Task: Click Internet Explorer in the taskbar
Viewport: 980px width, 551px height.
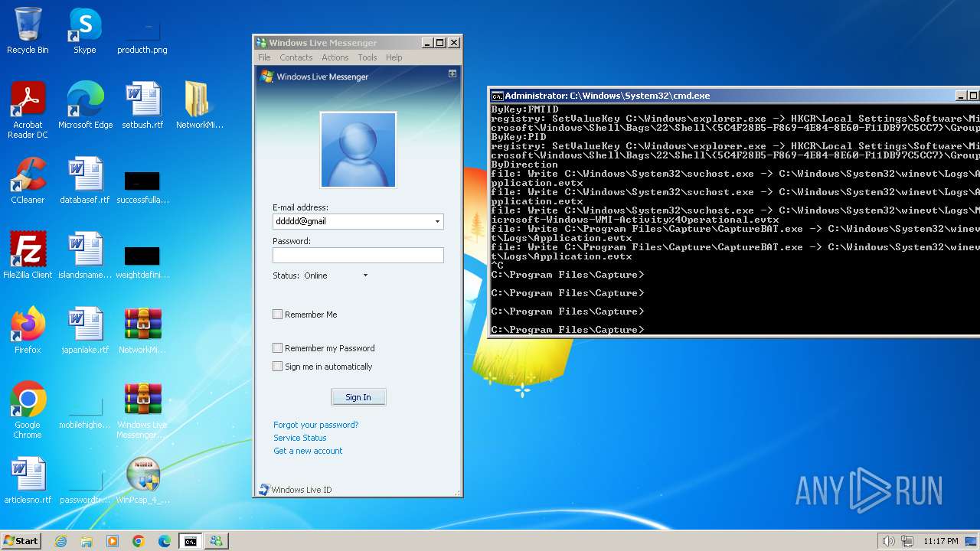Action: [60, 541]
